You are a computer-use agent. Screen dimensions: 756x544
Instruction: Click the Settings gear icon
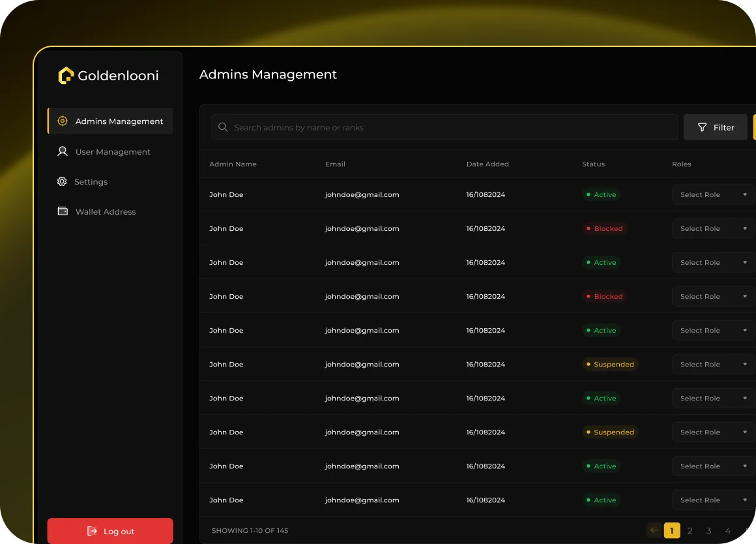pyautogui.click(x=62, y=182)
